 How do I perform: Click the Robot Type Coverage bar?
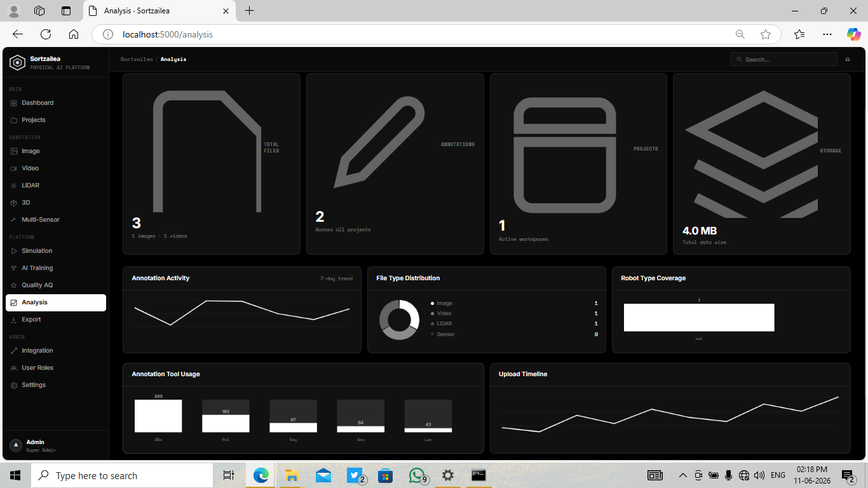pos(699,318)
